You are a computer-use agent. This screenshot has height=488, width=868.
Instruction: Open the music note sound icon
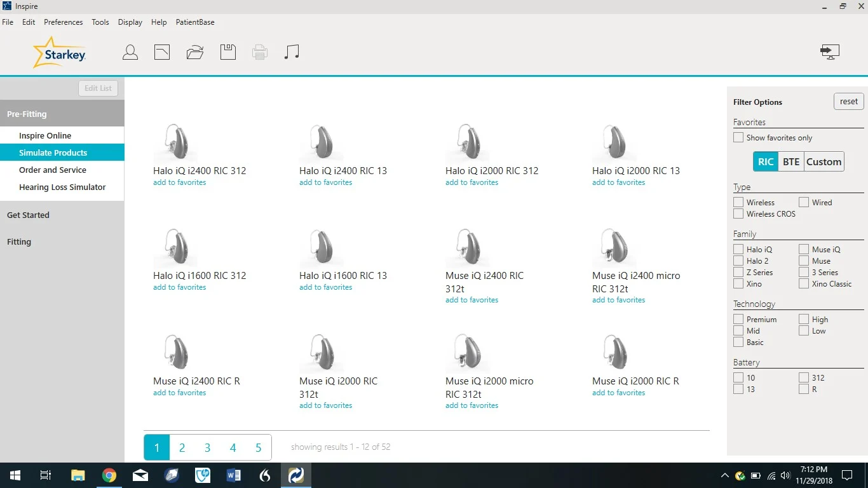coord(292,52)
